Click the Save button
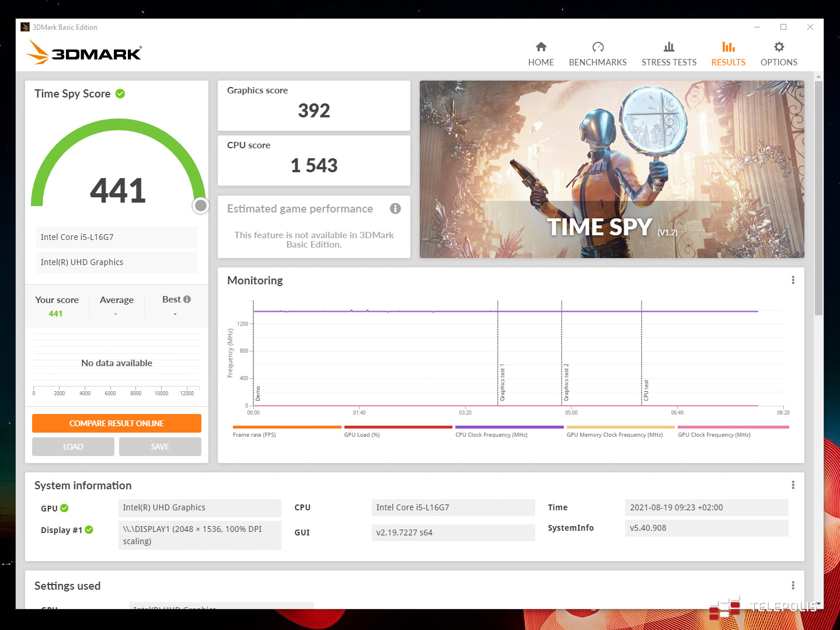 click(160, 447)
